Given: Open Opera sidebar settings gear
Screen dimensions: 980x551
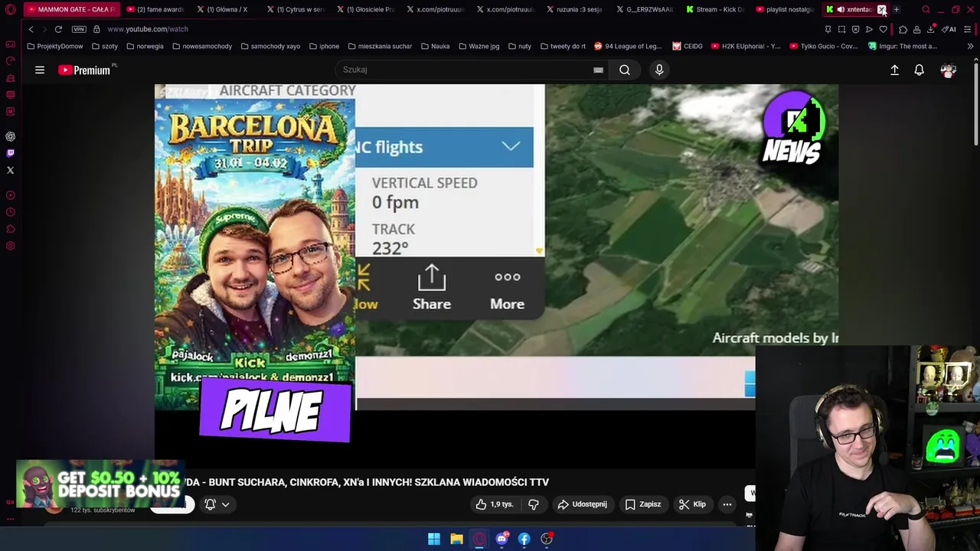Looking at the screenshot, I should coord(11,246).
